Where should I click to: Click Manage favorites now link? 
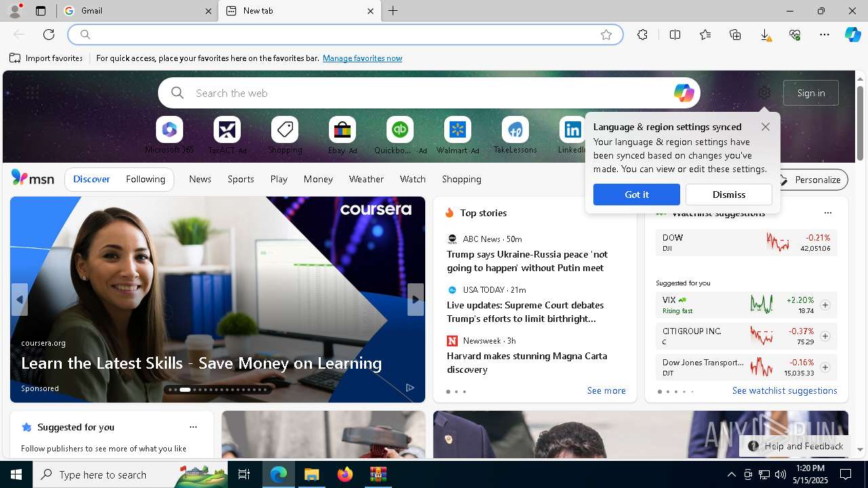[362, 58]
